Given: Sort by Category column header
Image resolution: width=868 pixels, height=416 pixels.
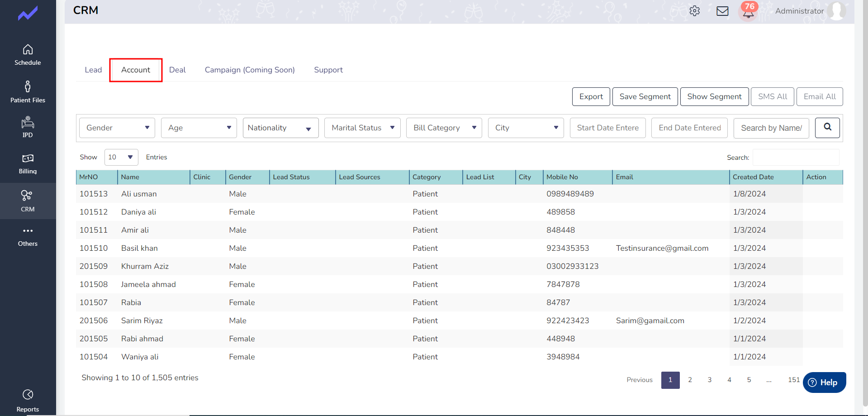Looking at the screenshot, I should point(436,177).
